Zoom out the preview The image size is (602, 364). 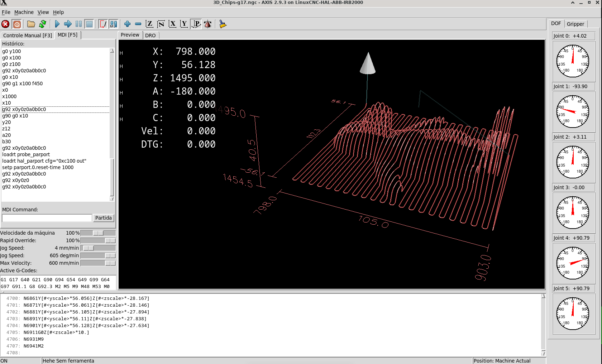[x=138, y=24]
